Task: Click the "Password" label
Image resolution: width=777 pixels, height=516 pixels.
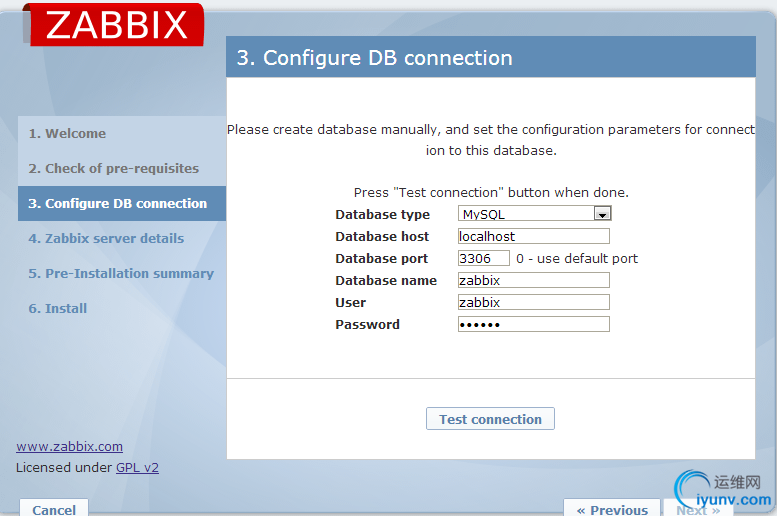Action: tap(367, 325)
